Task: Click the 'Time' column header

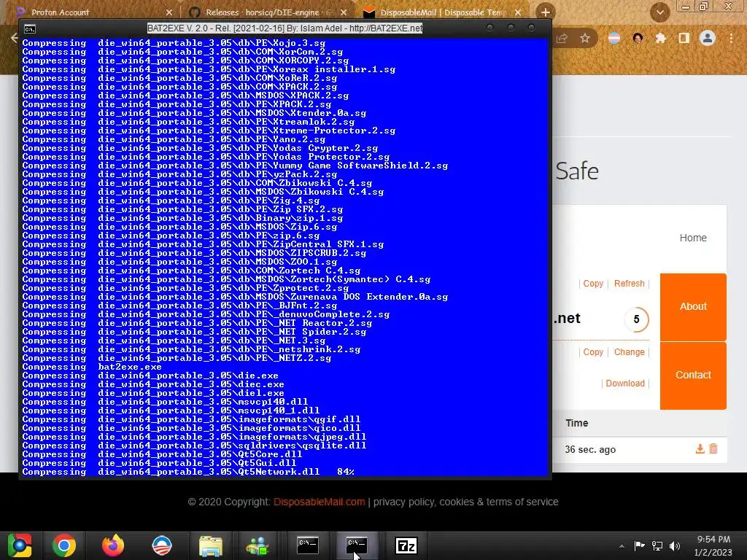Action: tap(576, 423)
